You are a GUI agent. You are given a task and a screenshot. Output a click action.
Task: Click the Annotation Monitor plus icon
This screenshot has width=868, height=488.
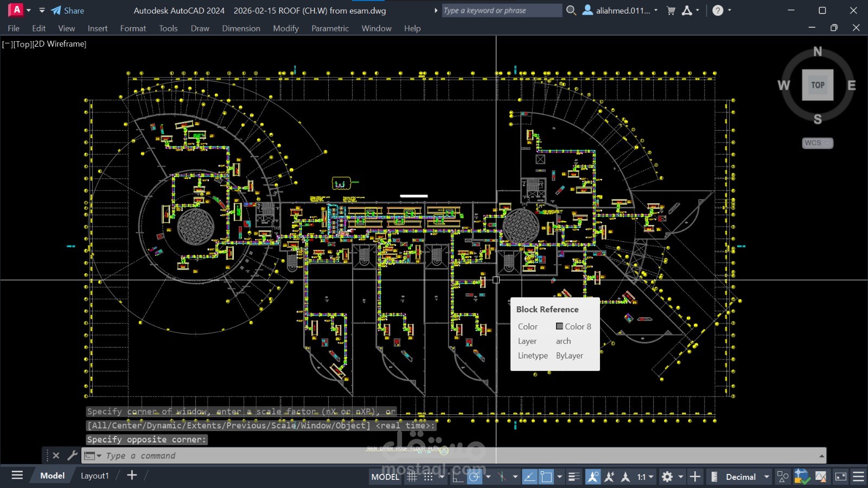(695, 477)
